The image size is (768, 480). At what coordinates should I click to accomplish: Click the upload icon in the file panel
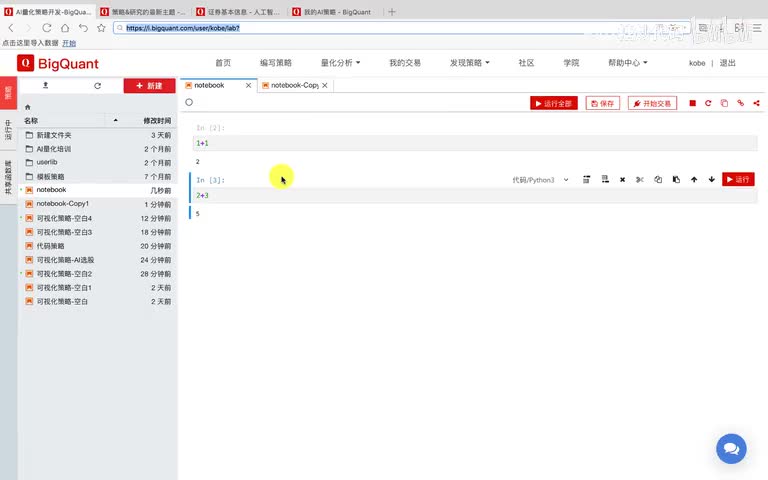point(46,85)
